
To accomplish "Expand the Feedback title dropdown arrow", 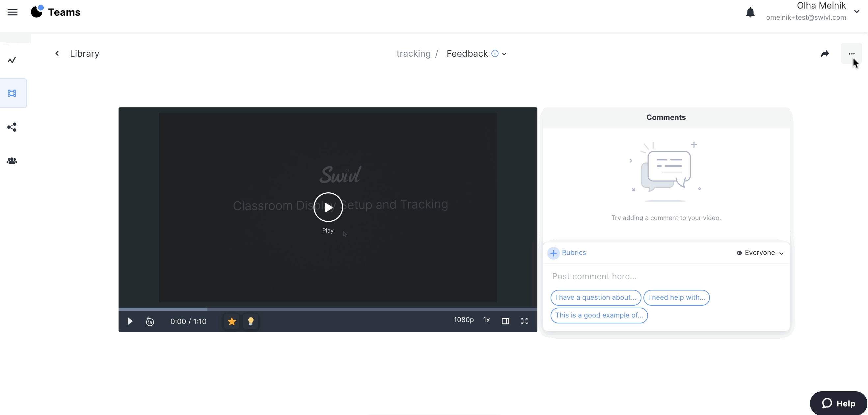I will click(504, 54).
